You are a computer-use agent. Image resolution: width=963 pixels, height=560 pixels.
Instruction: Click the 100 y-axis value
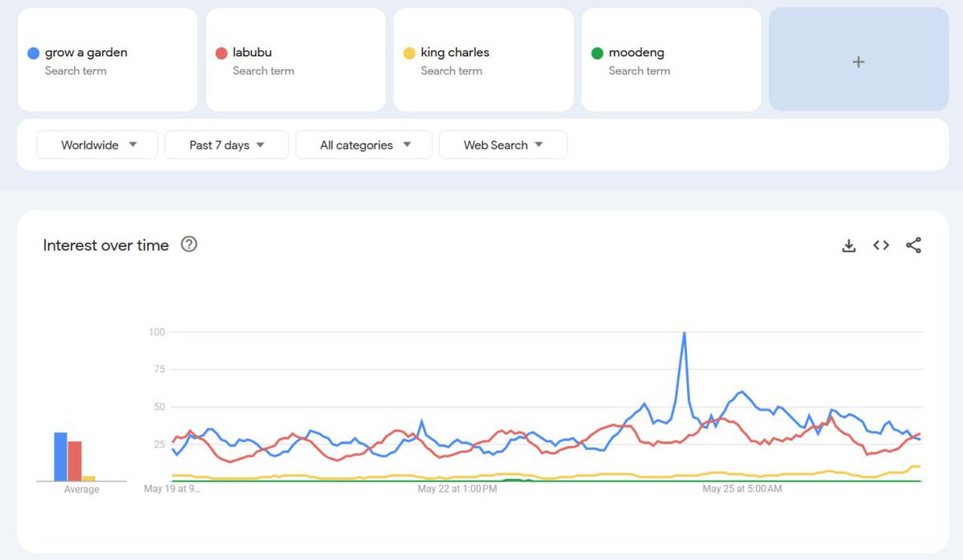point(156,332)
